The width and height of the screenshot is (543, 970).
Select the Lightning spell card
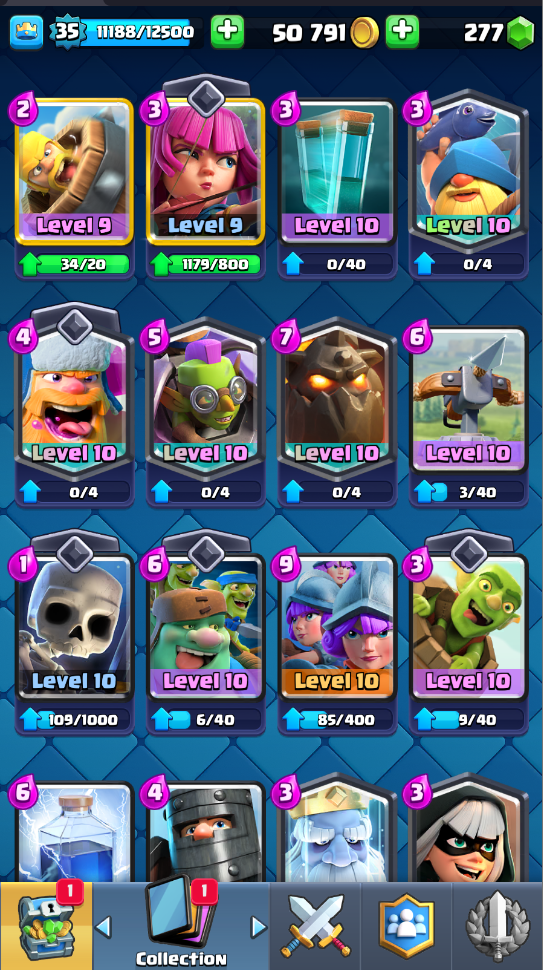74,832
